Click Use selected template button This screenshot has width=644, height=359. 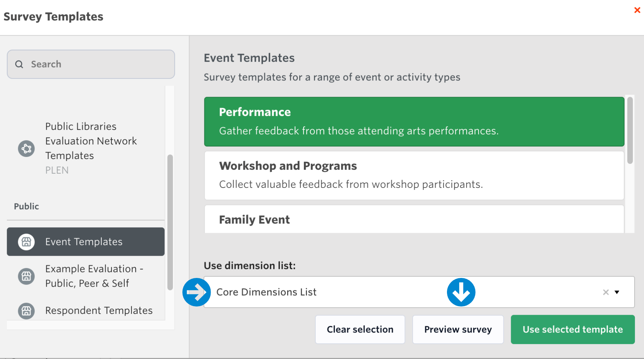click(573, 329)
